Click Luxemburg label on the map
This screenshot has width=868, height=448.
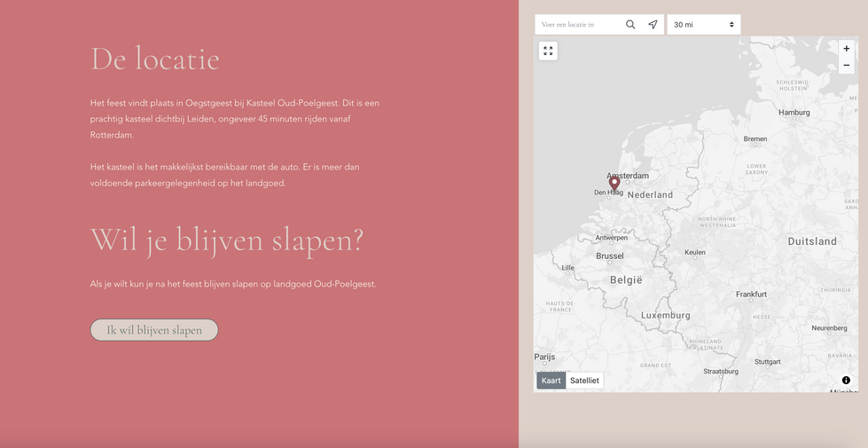click(x=665, y=315)
